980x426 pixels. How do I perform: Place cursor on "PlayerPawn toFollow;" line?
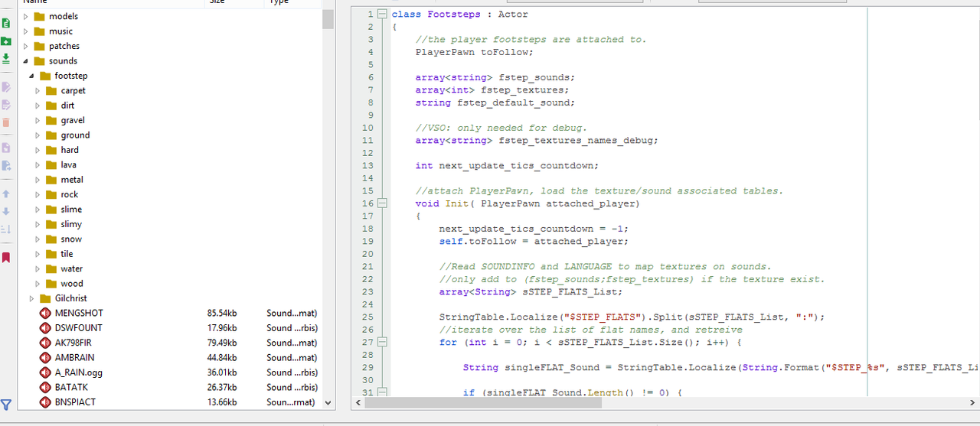click(x=474, y=52)
